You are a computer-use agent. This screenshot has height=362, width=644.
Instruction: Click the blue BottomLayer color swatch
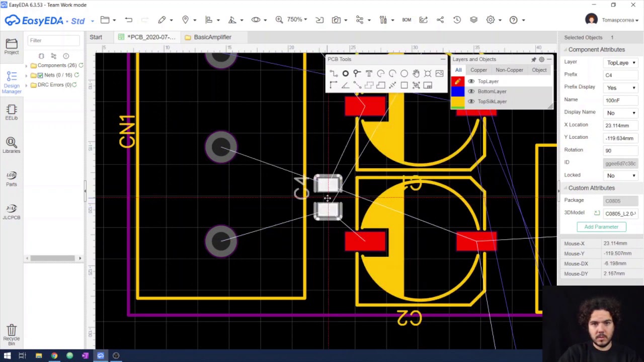point(457,92)
